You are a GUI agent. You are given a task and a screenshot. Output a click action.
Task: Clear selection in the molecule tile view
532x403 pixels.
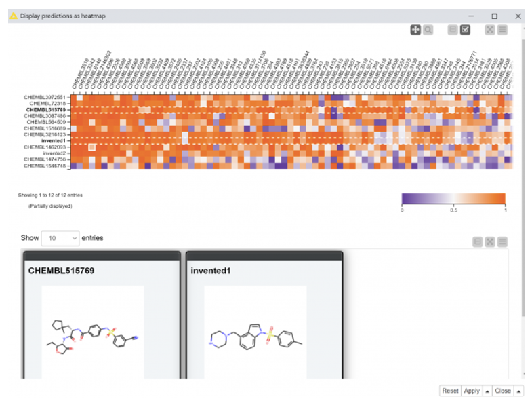tap(478, 242)
